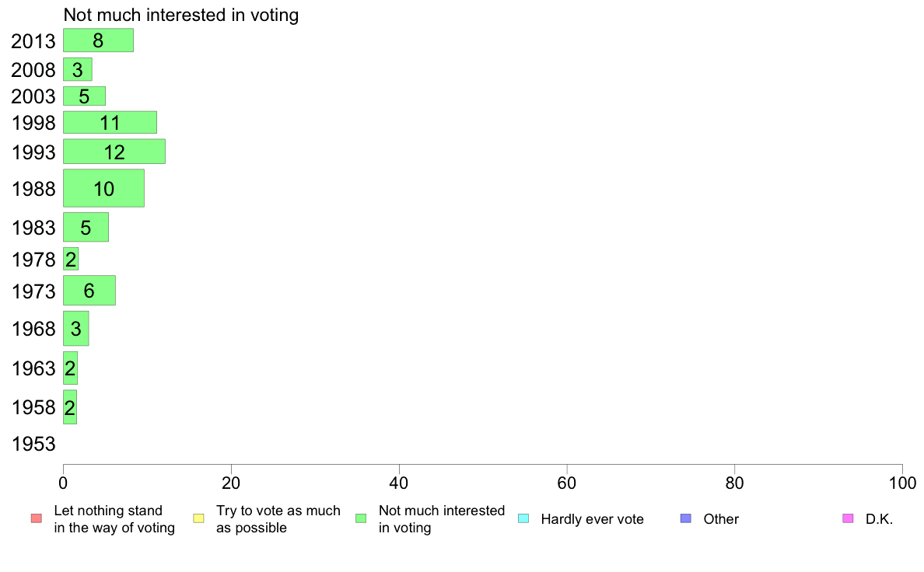Click the cyan 'Hardly ever vote' legend swatch
Image resolution: width=924 pixels, height=572 pixels.
[523, 518]
